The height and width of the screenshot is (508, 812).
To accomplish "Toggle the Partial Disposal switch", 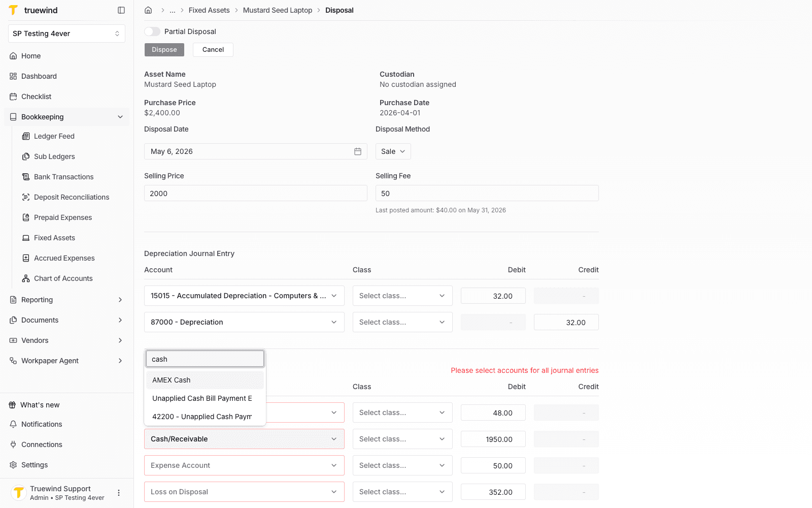I will [x=152, y=31].
